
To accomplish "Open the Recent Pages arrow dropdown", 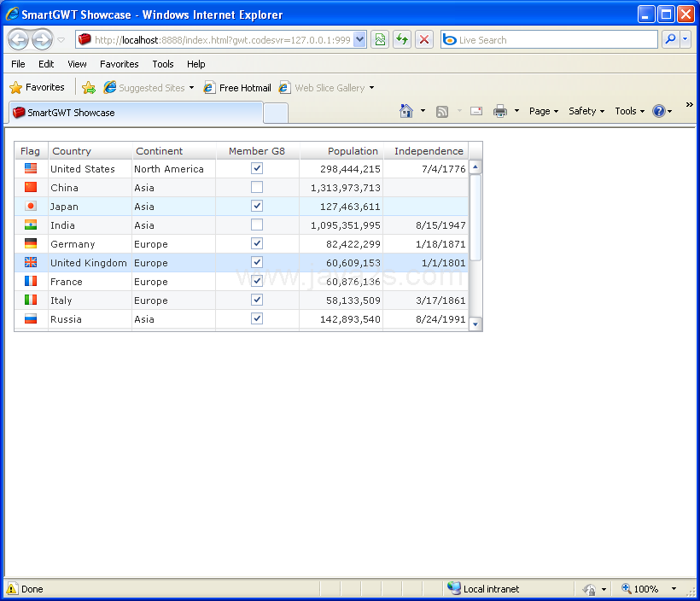I will (61, 40).
